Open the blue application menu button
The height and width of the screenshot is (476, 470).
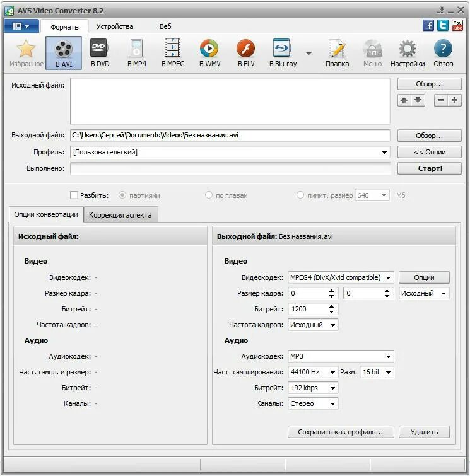pyautogui.click(x=21, y=26)
